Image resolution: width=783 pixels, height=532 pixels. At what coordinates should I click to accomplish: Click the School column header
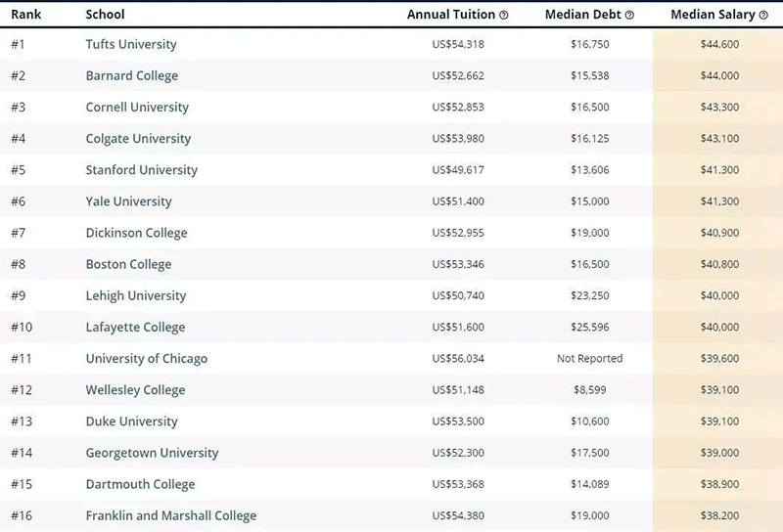(x=105, y=15)
